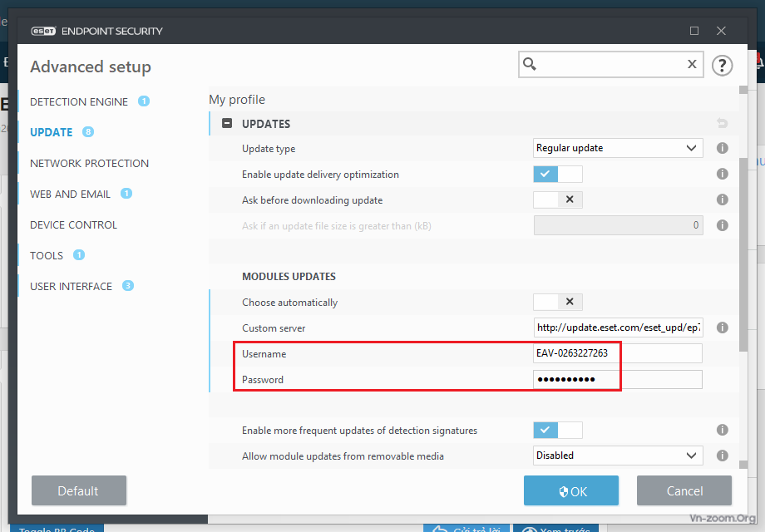Open the Tools section
The height and width of the screenshot is (532, 765).
pos(47,255)
